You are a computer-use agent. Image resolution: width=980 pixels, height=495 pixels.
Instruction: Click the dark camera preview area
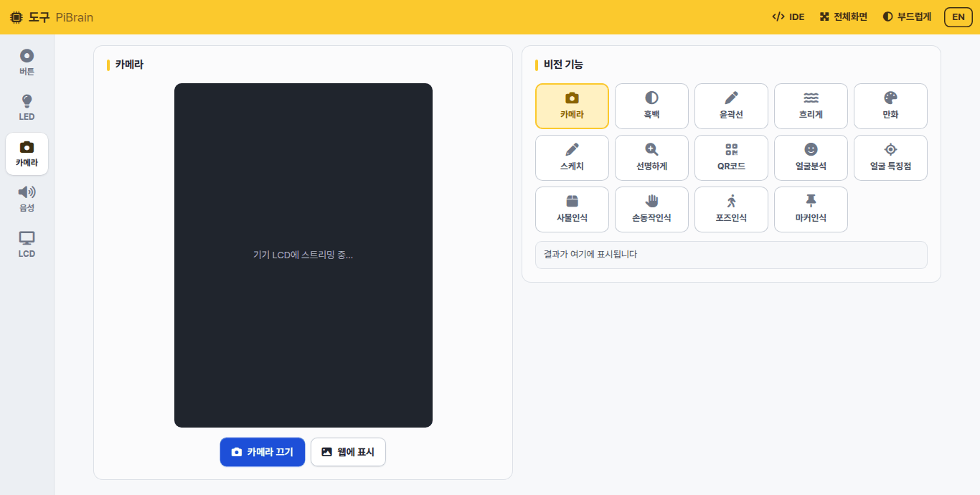(303, 255)
